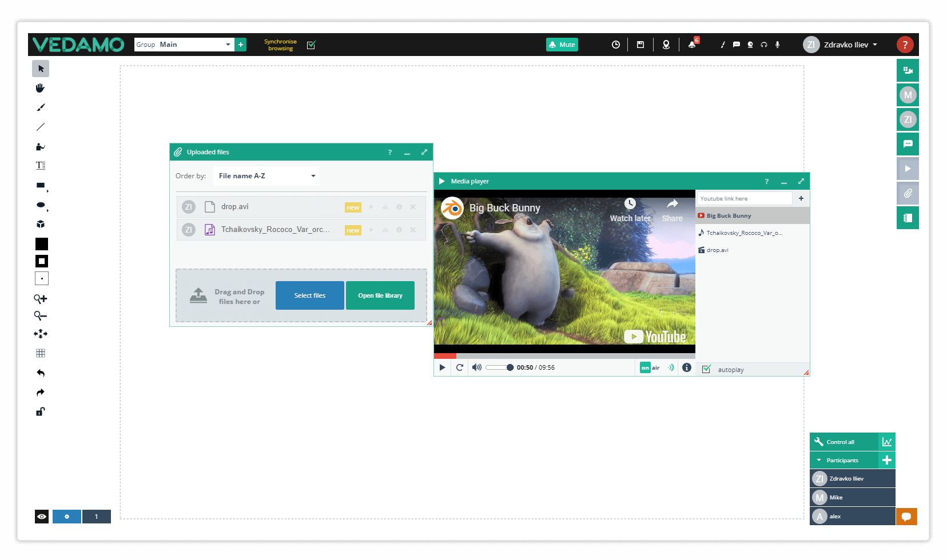Toggle the autoplay checkbox
Screen dimensions: 947x560
point(706,369)
